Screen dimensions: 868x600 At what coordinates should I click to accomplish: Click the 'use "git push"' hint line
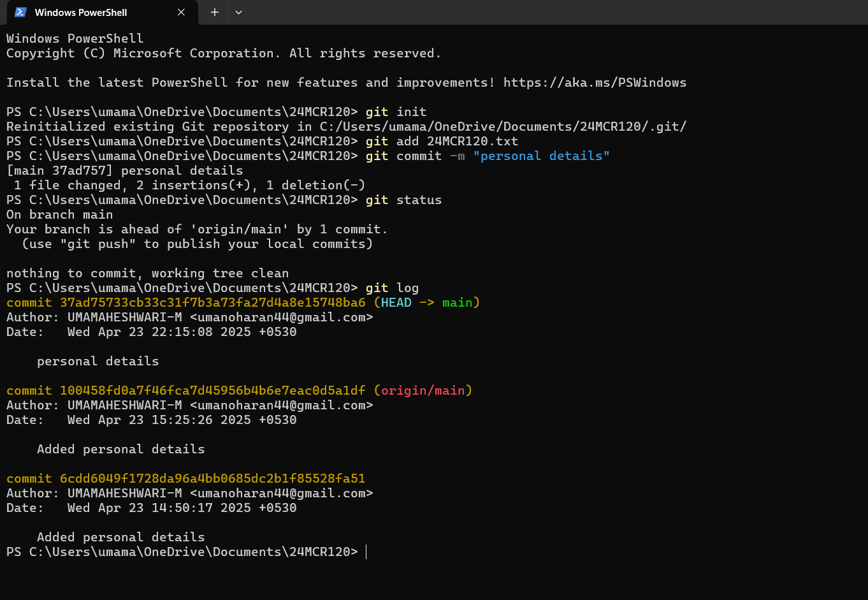click(x=197, y=244)
